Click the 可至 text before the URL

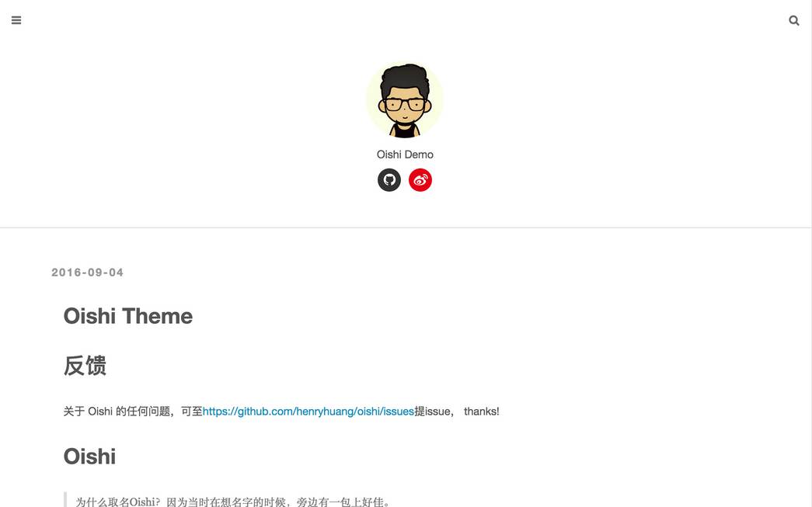coord(192,412)
